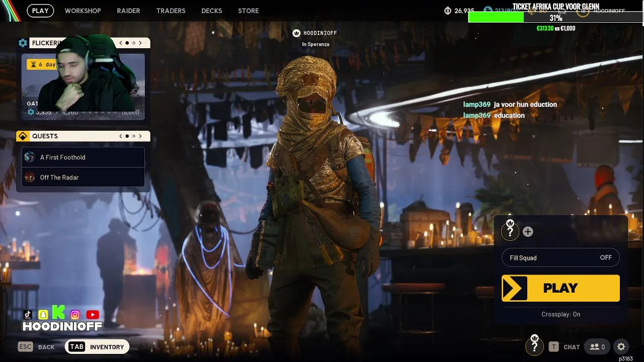Select the HOODINIOFF player name above character

(x=320, y=33)
